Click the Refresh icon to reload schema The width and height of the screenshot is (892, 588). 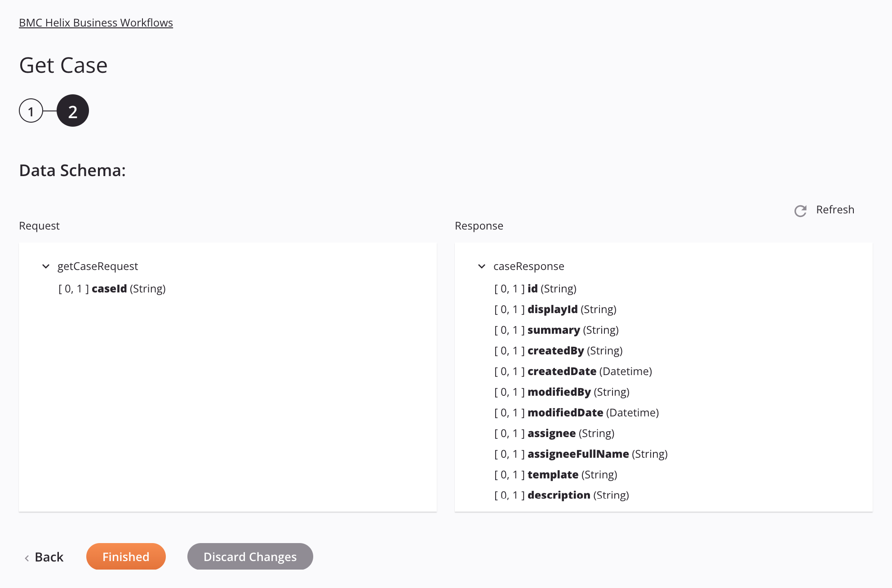click(800, 210)
